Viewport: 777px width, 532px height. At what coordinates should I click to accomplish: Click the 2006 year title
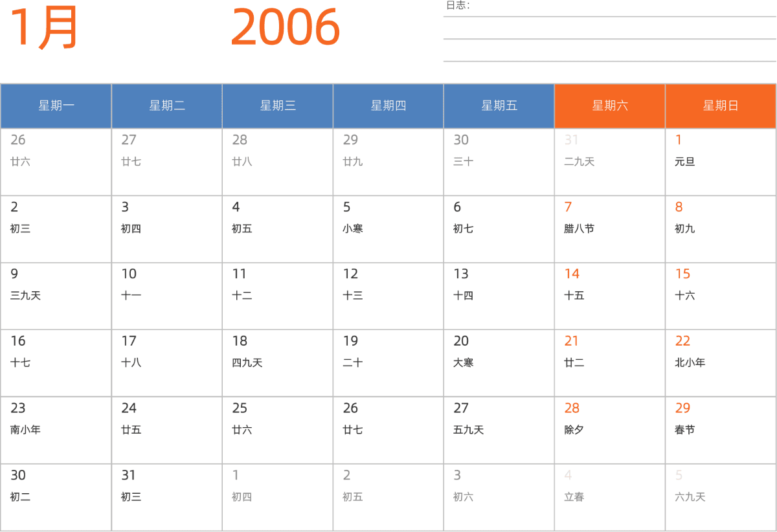pyautogui.click(x=286, y=28)
